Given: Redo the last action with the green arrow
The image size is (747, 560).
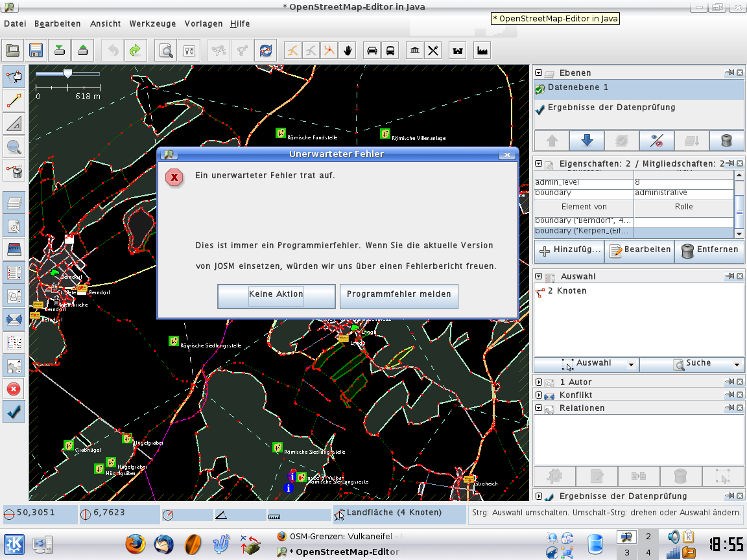Looking at the screenshot, I should (136, 51).
